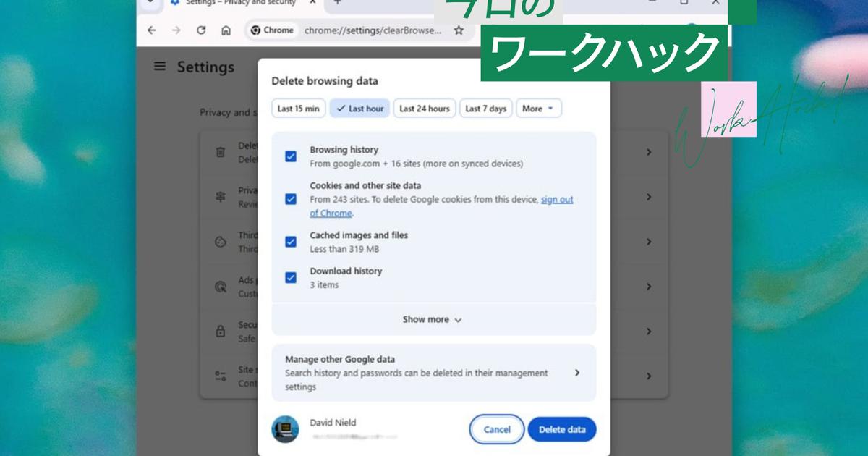Reload the page with refresh icon
Image resolution: width=868 pixels, height=456 pixels.
coord(201,30)
